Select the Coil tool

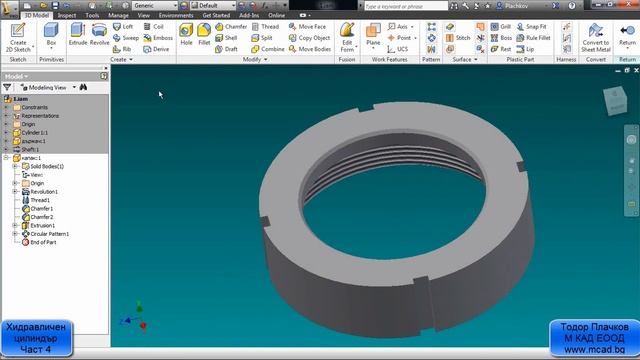click(x=153, y=27)
